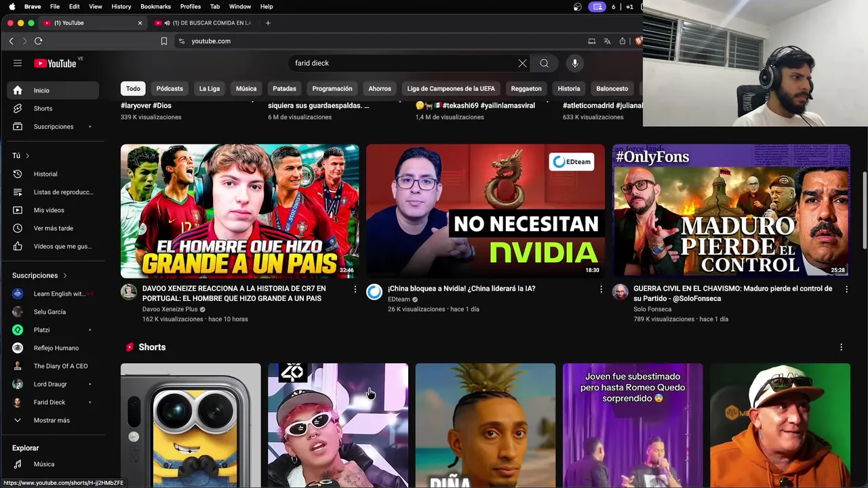Click browser back arrow
The image size is (868, 488).
pyautogui.click(x=12, y=41)
